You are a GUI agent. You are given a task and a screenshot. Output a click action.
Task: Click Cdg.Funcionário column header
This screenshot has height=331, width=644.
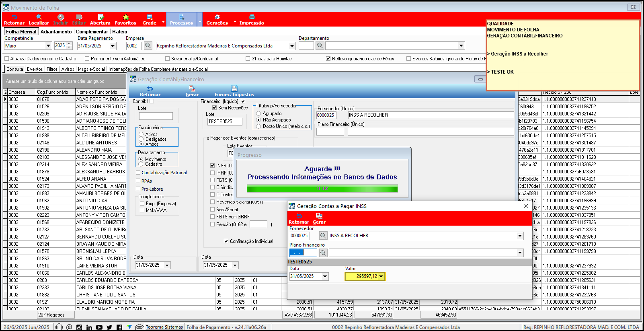[x=55, y=92]
